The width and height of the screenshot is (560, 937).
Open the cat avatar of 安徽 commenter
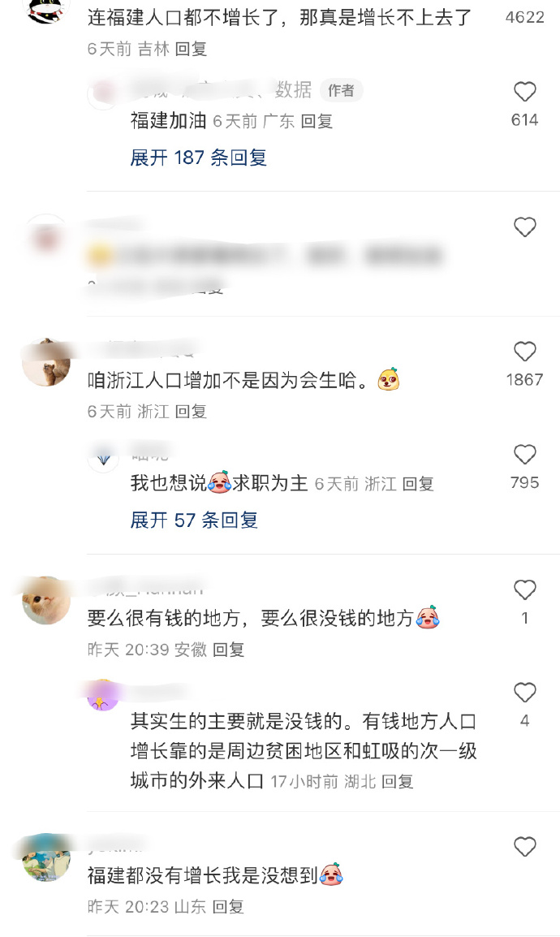pyautogui.click(x=46, y=601)
